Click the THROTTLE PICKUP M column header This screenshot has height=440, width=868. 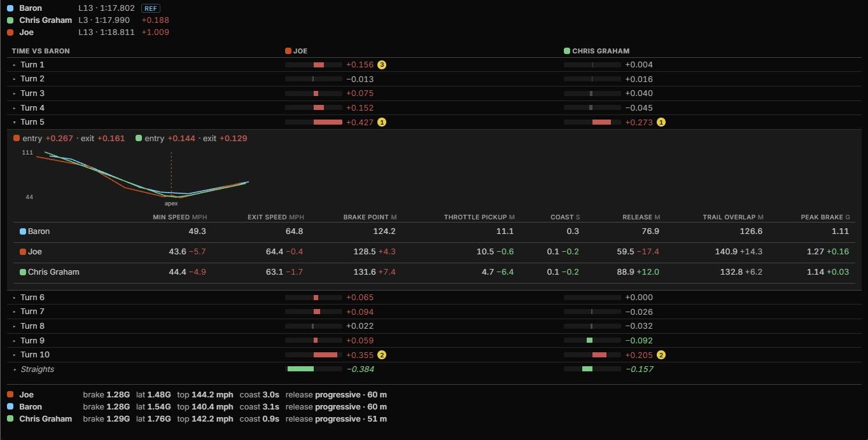(479, 217)
